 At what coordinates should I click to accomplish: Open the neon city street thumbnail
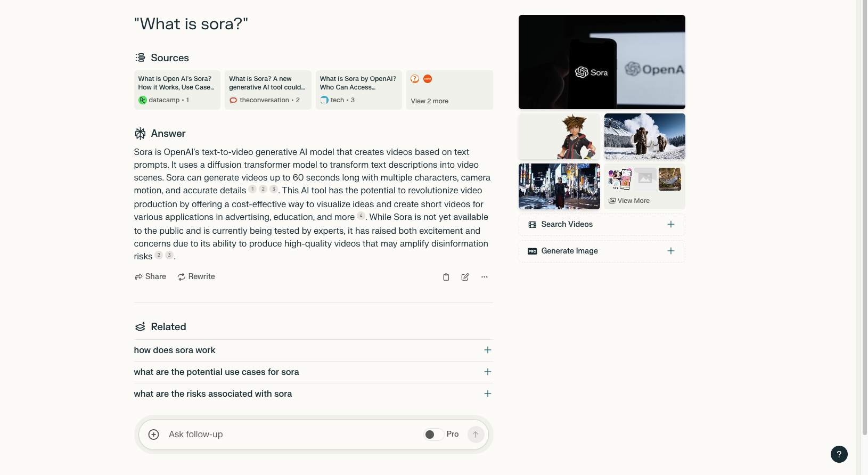click(x=559, y=186)
